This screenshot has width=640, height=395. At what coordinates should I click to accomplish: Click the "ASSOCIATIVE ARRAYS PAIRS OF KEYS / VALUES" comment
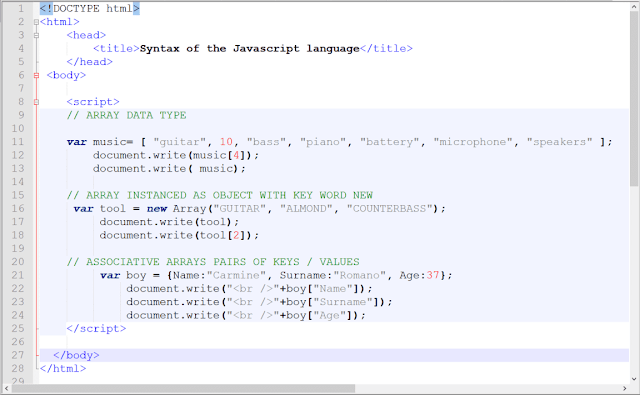point(213,262)
